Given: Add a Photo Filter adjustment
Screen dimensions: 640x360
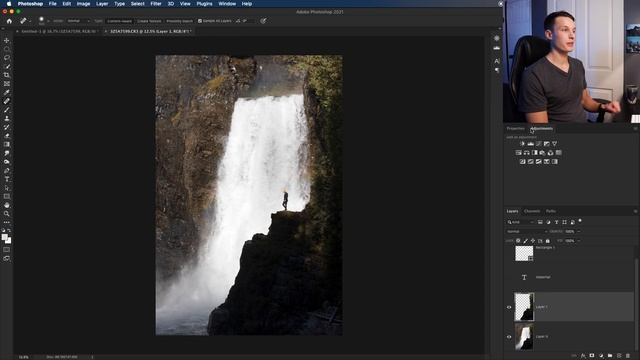Looking at the screenshot, I should (x=542, y=153).
